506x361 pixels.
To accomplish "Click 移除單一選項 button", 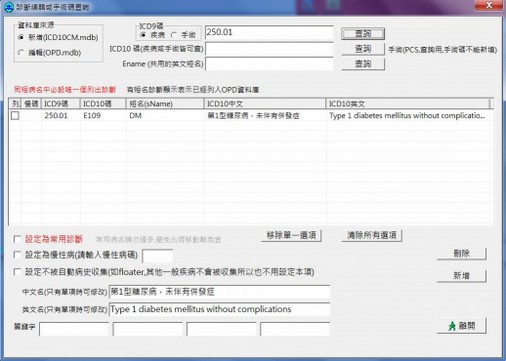I will 291,235.
